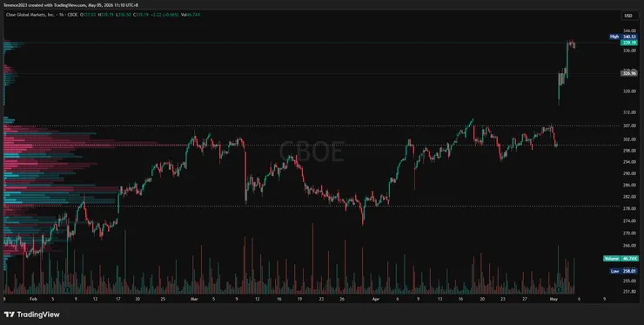Click the gray 326.96 price label
This screenshot has height=325, width=644.
(629, 73)
